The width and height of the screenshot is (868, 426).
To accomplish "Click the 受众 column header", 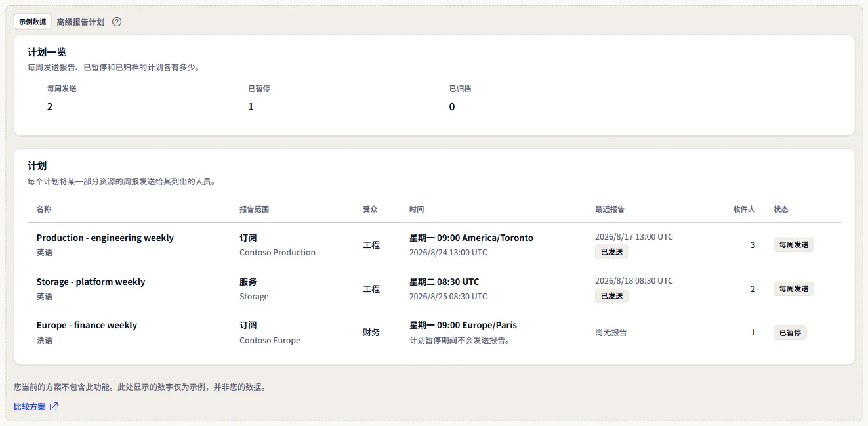I will tap(370, 209).
